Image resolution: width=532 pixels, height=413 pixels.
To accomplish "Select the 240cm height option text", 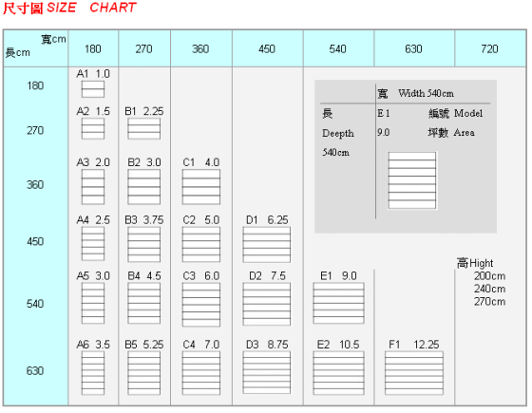I will [489, 289].
